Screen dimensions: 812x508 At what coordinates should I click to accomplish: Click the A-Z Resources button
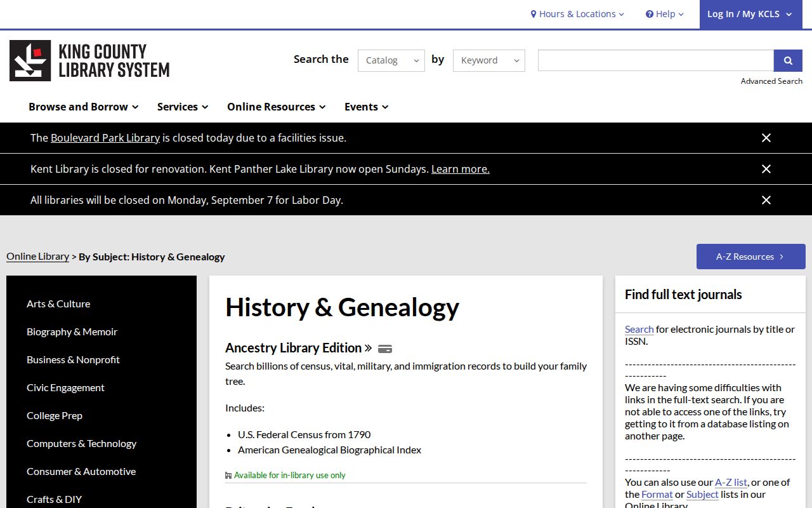click(x=751, y=257)
